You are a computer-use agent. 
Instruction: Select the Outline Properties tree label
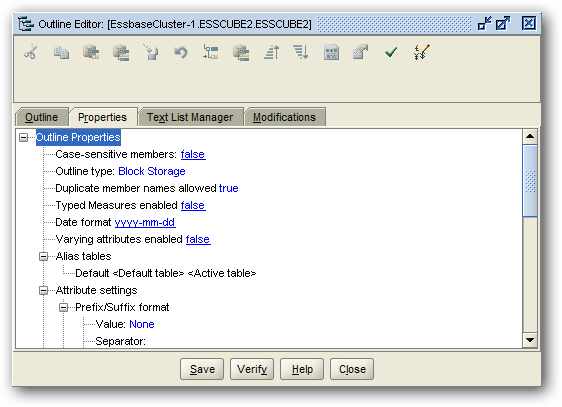point(78,137)
